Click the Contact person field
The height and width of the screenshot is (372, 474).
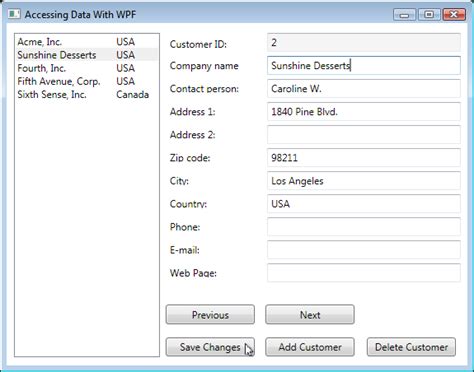[364, 88]
